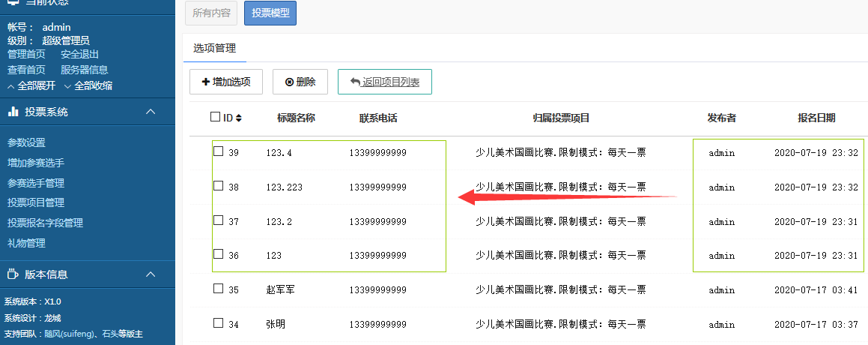Toggle the select-all checkbox in ID header

(216, 117)
